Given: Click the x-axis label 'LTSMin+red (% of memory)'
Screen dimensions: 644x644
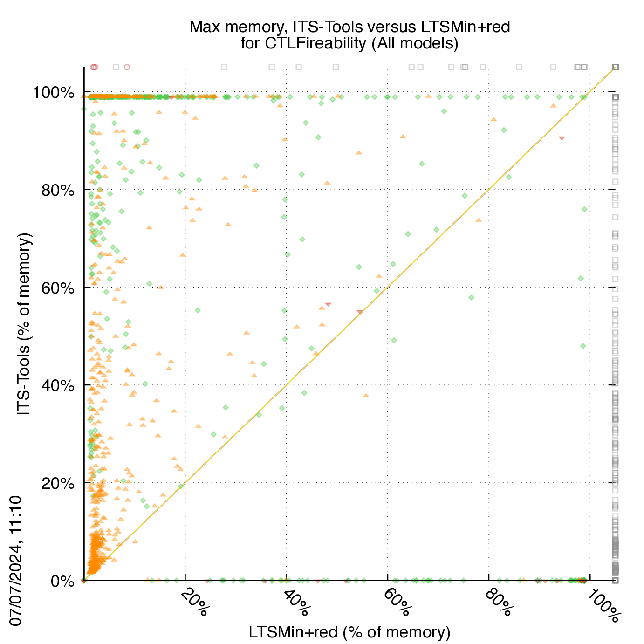Looking at the screenshot, I should tap(349, 632).
